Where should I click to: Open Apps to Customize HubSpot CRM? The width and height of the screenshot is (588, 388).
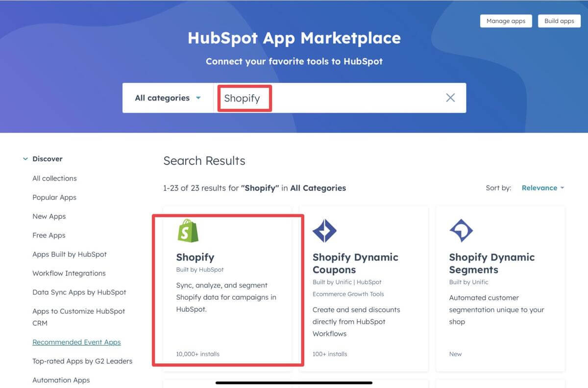coord(79,317)
